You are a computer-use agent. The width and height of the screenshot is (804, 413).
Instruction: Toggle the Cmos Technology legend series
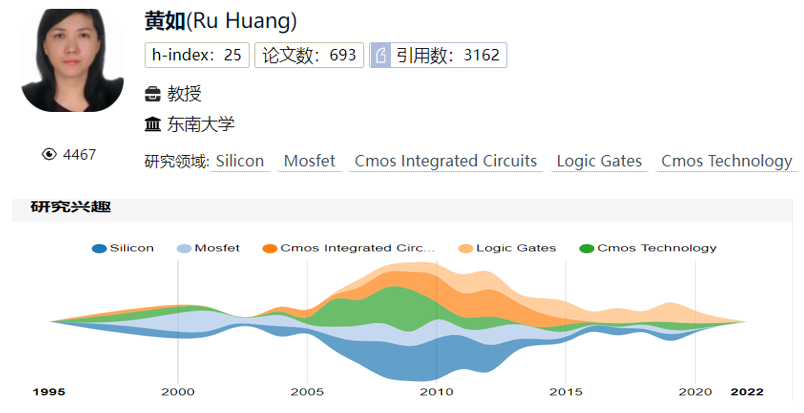click(648, 248)
